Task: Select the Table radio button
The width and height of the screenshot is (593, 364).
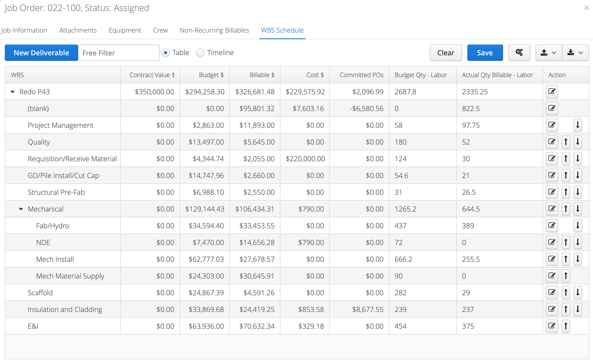Action: (166, 52)
